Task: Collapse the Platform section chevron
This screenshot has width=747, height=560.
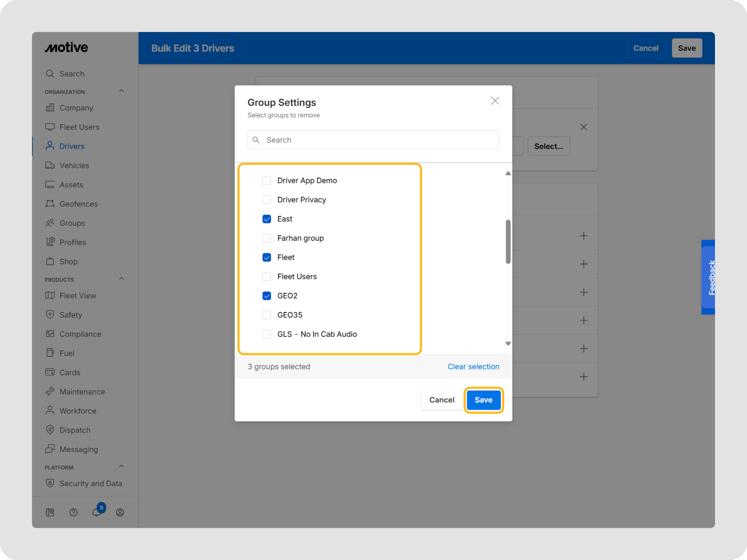Action: point(122,466)
